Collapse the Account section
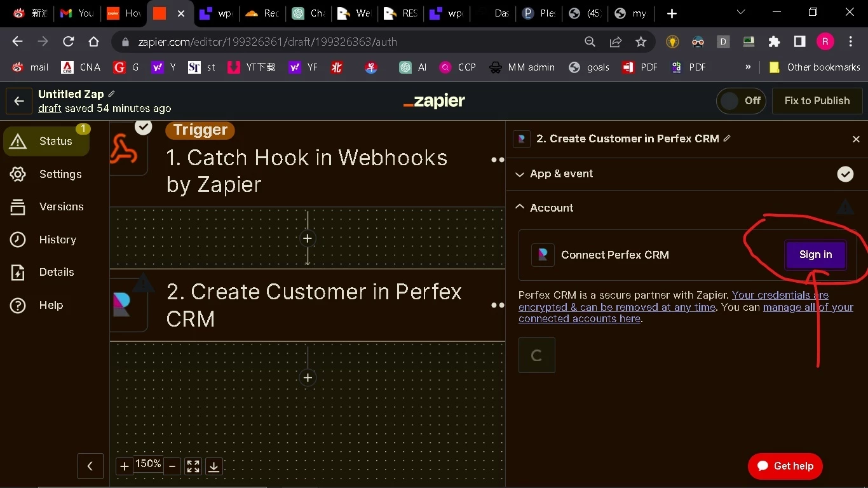Viewport: 868px width, 488px height. (x=686, y=208)
